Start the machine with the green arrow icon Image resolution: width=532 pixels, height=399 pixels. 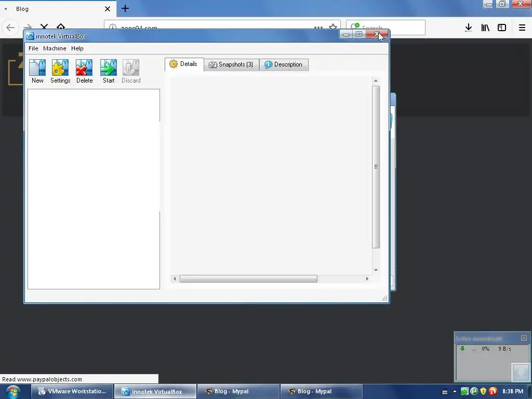coord(109,68)
